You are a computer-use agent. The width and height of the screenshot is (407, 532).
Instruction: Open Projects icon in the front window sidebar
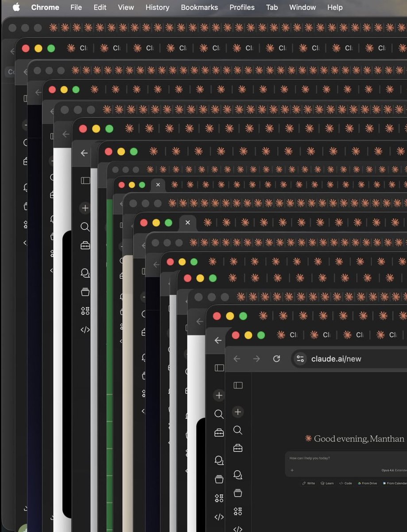click(x=238, y=493)
